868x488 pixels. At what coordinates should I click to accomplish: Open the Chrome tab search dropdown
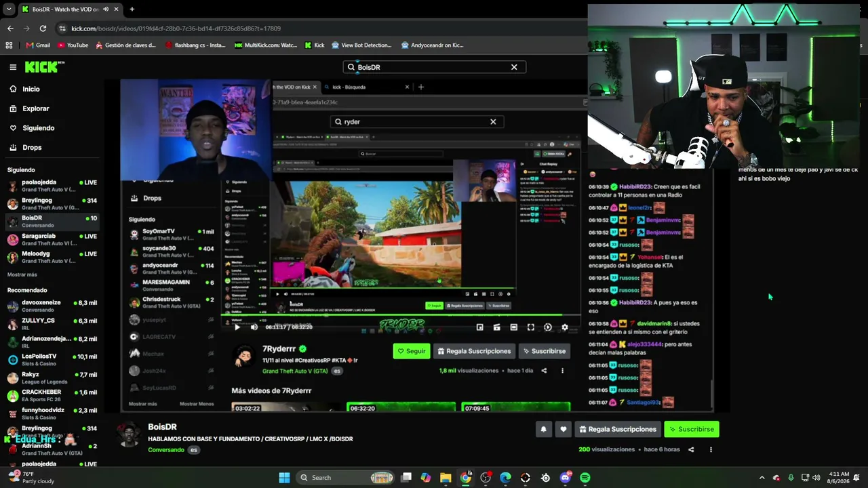[x=9, y=9]
